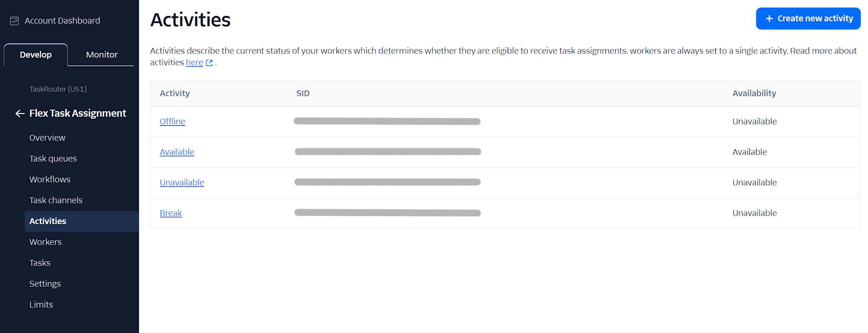Select the Develop tab
This screenshot has height=333, width=868.
pos(36,55)
